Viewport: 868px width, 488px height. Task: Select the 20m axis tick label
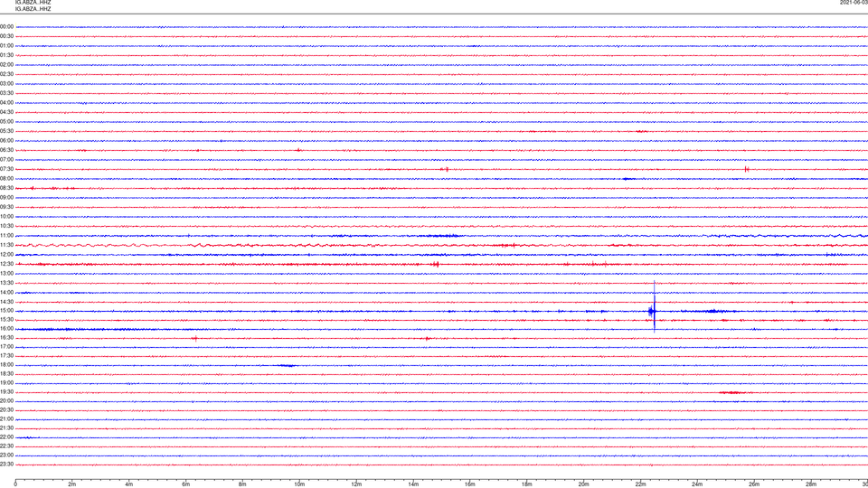(x=583, y=484)
